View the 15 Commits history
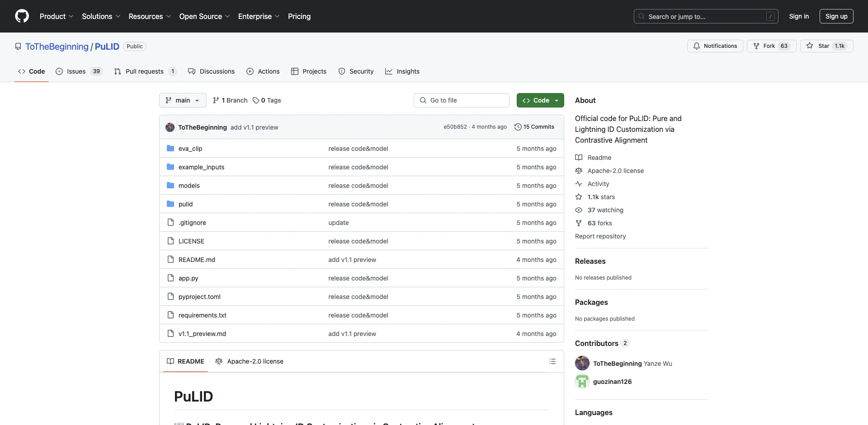This screenshot has height=425, width=868. click(x=534, y=127)
